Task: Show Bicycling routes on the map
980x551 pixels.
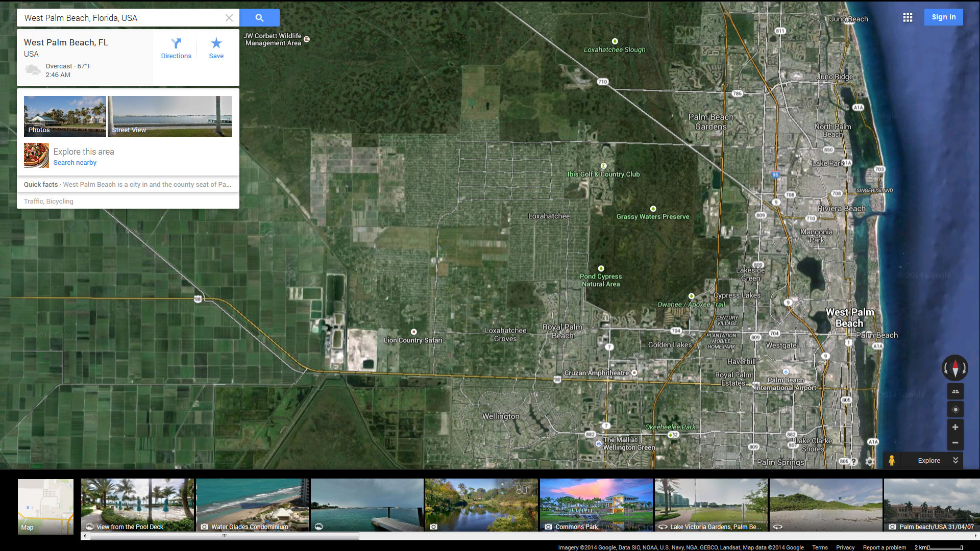Action: 60,201
